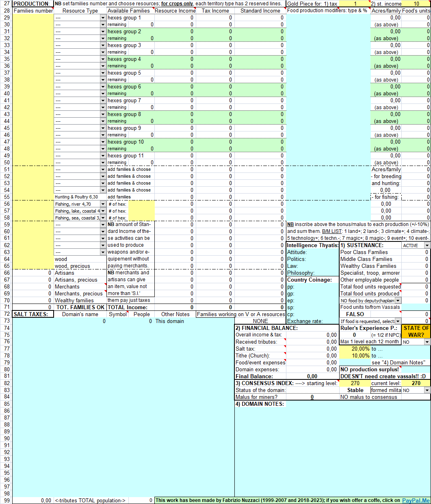The image size is (431, 504).
Task: Open the ACTIVE dropdown next to SUSTENANCE
Action: [427, 246]
